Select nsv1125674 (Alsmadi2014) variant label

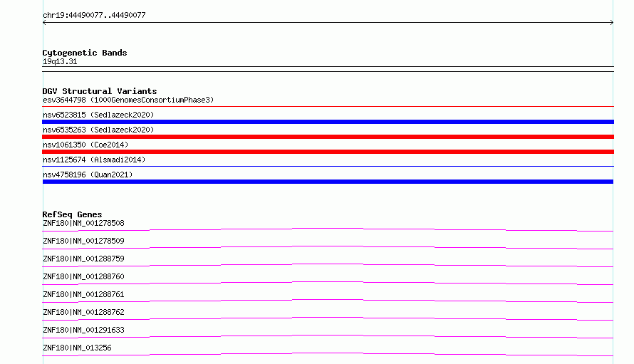(94, 160)
